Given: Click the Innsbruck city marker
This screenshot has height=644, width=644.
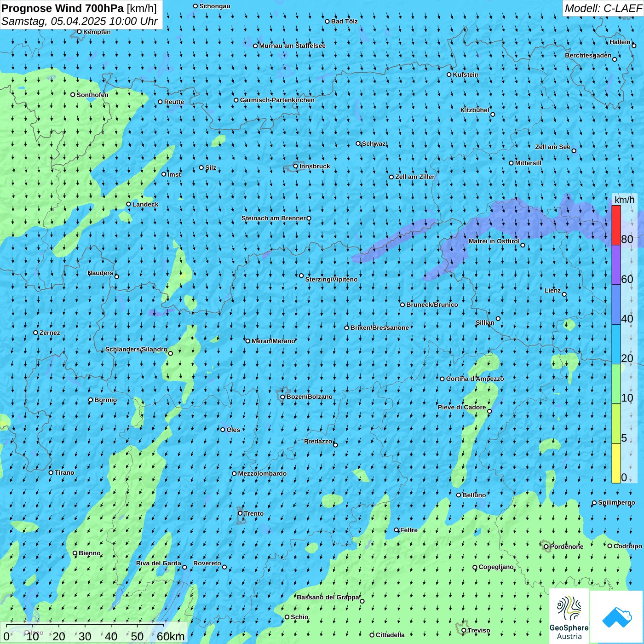Looking at the screenshot, I should 295,166.
